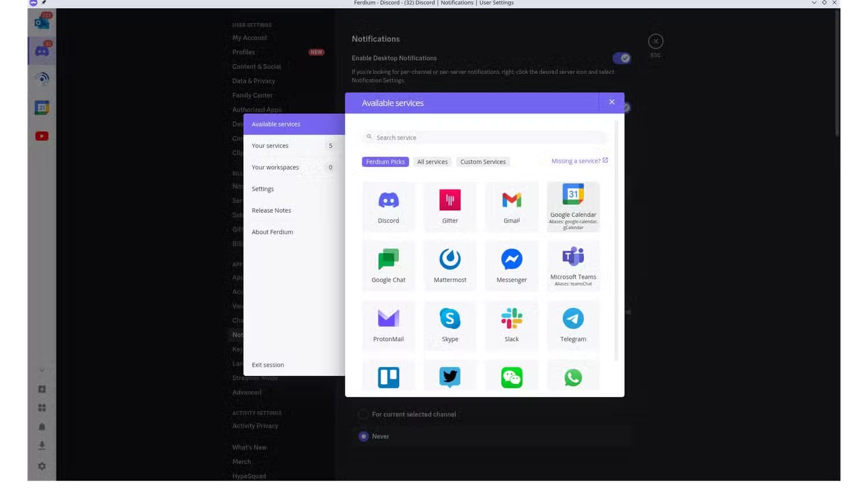Add the Gmail service
This screenshot has width=868, height=488.
[512, 207]
